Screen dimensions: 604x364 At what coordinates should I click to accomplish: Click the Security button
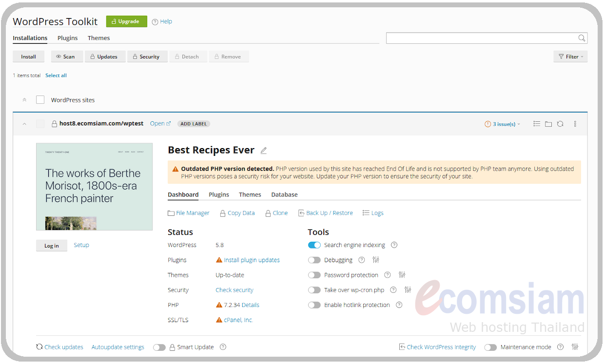click(x=147, y=57)
